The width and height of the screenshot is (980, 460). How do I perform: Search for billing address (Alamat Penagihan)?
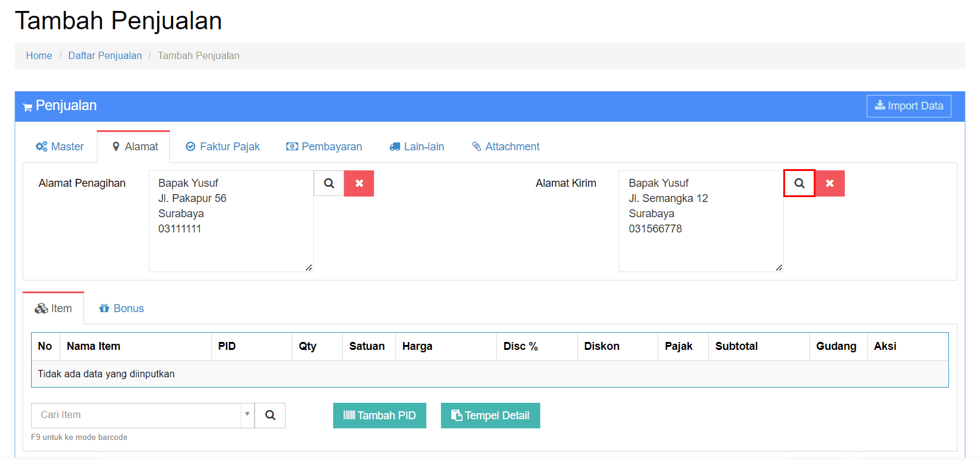click(329, 183)
